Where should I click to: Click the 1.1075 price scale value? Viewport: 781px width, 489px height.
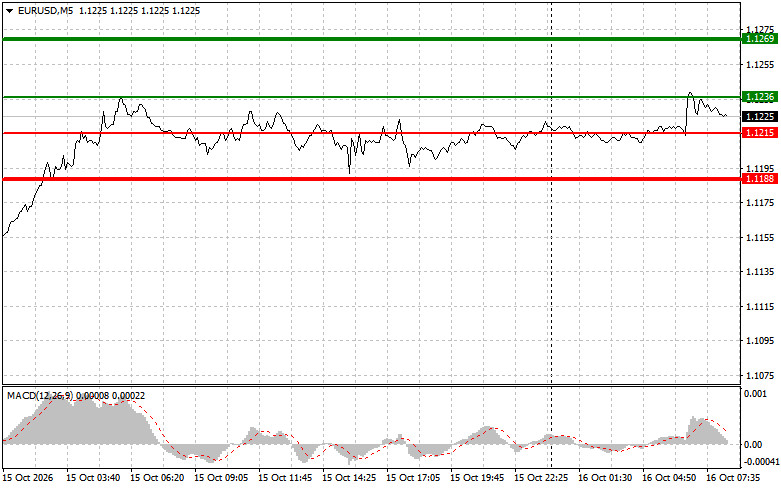pos(760,376)
